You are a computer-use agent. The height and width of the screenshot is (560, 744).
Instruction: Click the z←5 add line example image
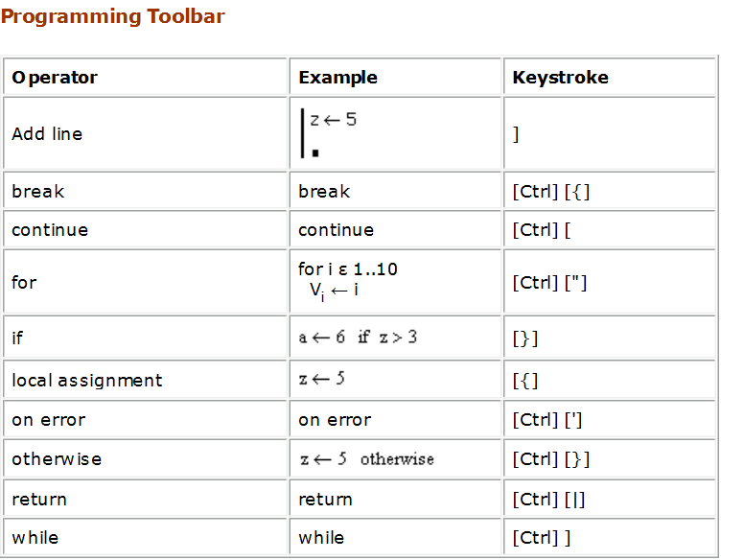point(328,133)
